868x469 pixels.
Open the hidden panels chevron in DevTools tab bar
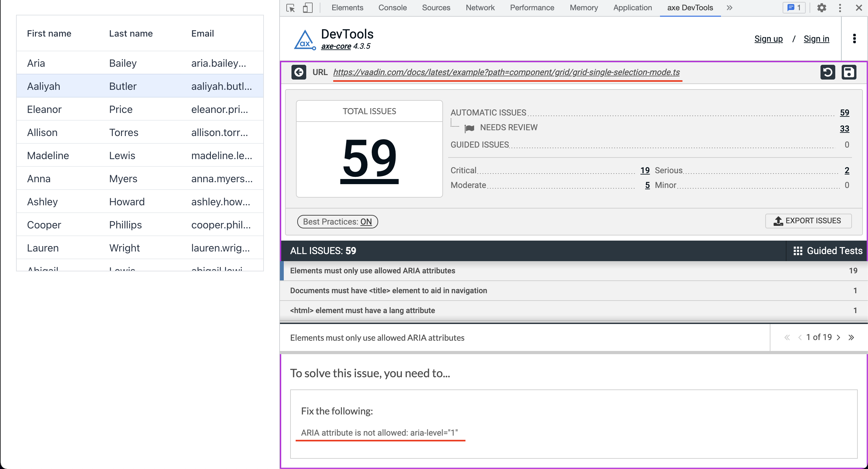point(730,7)
